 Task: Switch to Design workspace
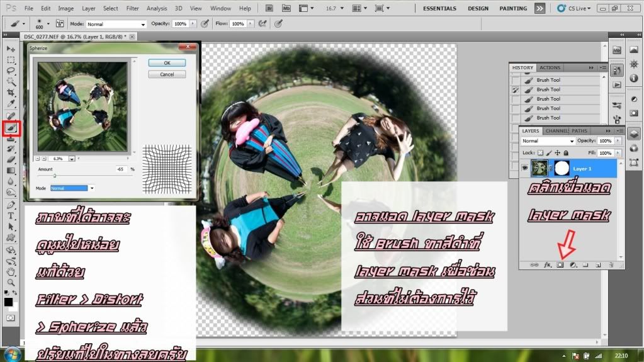(x=478, y=8)
